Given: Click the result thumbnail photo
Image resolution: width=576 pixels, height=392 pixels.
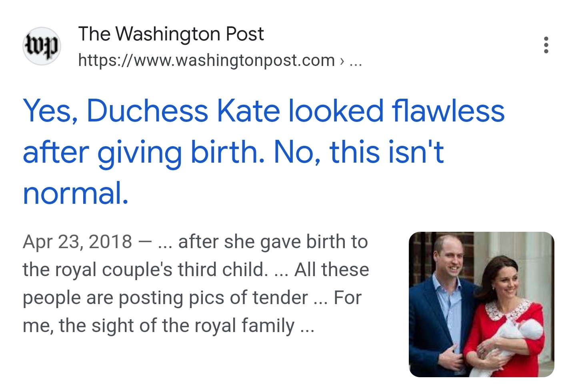Looking at the screenshot, I should point(481,304).
